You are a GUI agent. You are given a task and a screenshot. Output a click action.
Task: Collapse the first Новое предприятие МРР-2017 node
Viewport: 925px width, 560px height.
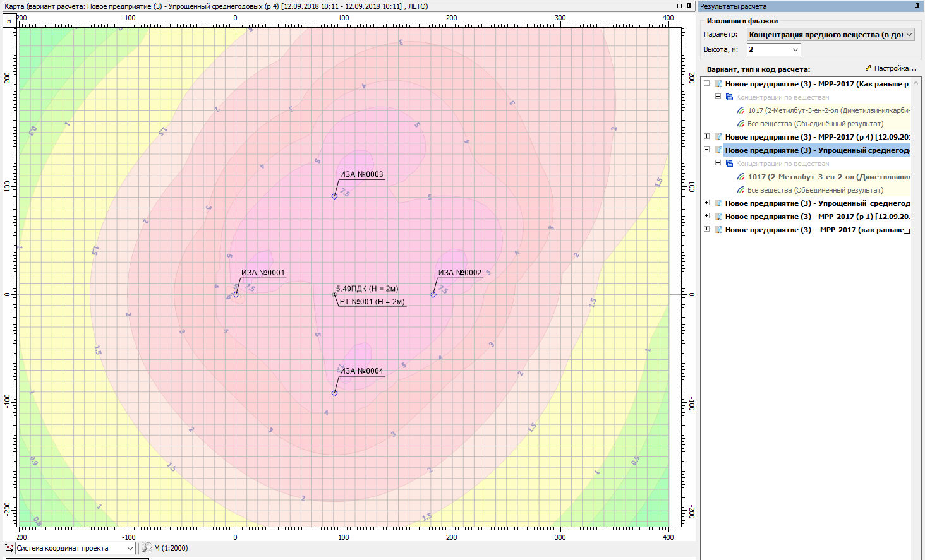pos(707,83)
